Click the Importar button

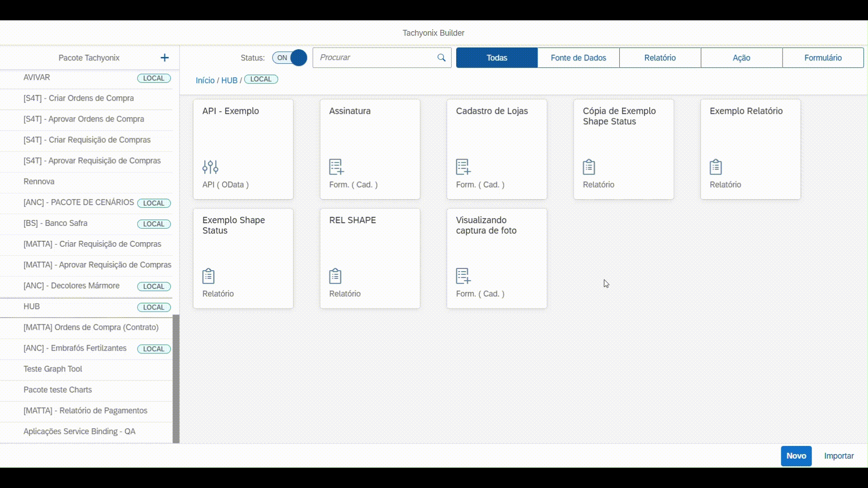pos(839,456)
